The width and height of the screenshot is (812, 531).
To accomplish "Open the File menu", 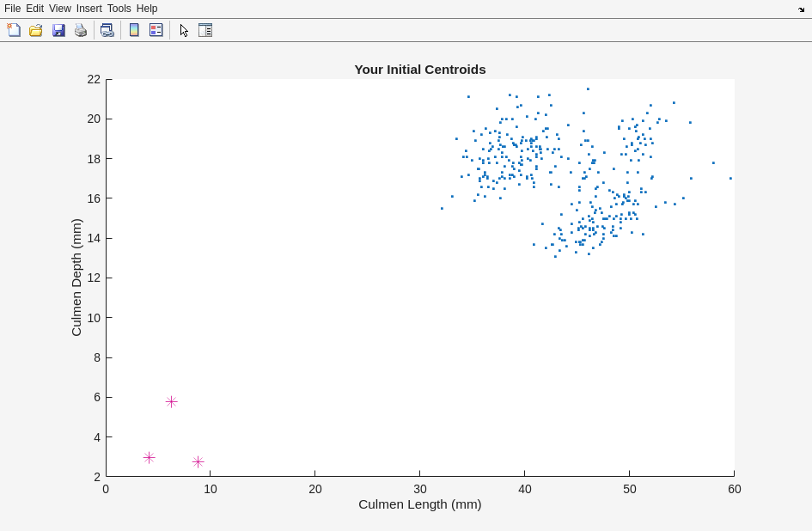I will pos(12,9).
